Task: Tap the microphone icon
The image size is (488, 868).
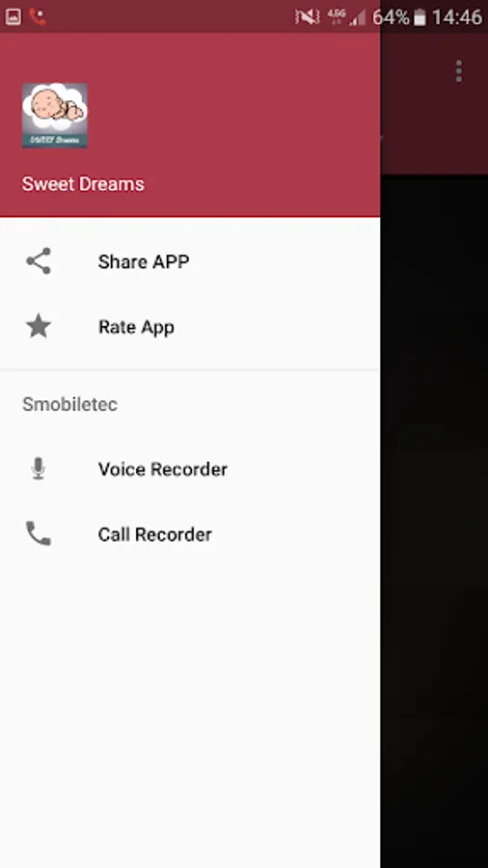Action: tap(39, 469)
